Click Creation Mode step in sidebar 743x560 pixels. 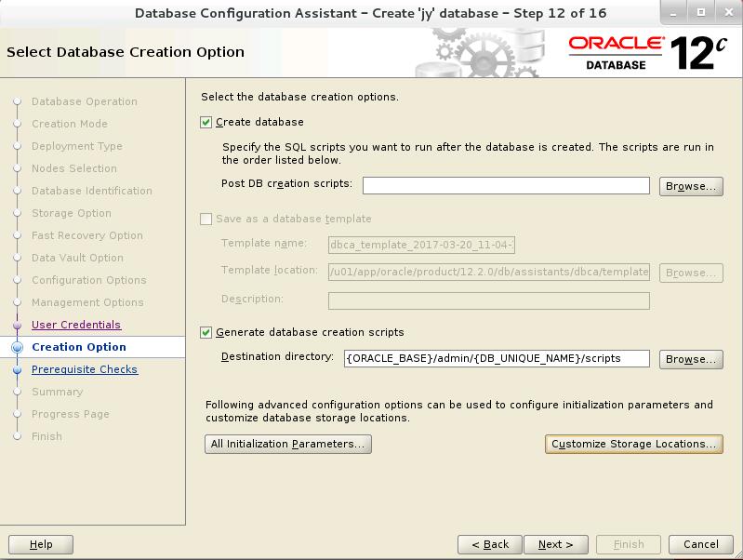pos(70,124)
